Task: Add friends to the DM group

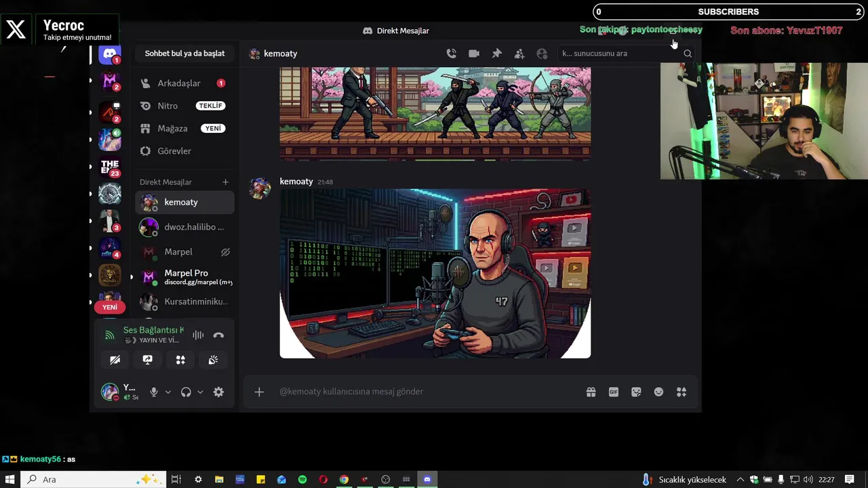Action: [519, 54]
